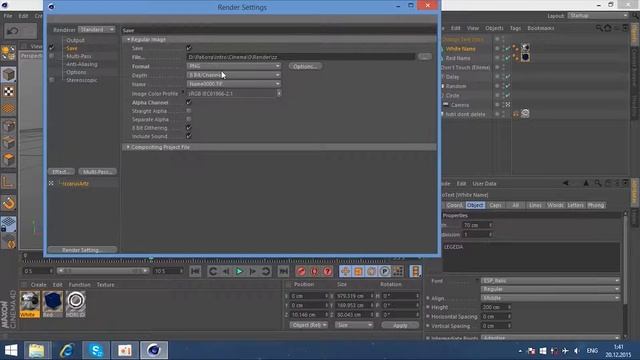Click the material tag on White Name object

point(525,48)
